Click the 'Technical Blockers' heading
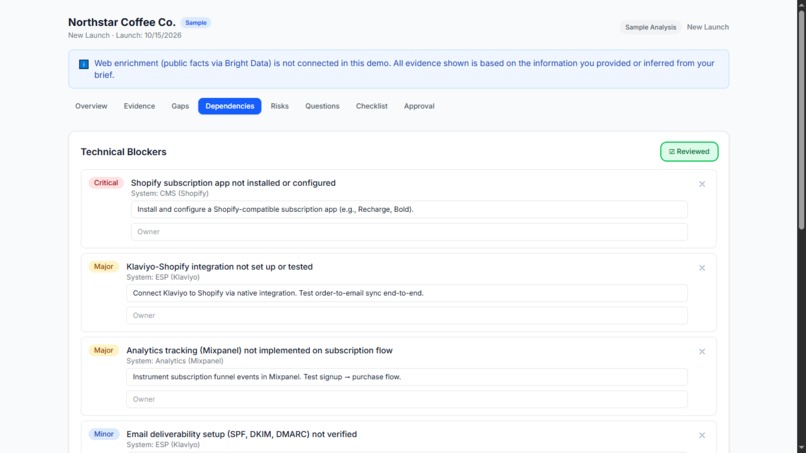806x453 pixels. (x=123, y=152)
